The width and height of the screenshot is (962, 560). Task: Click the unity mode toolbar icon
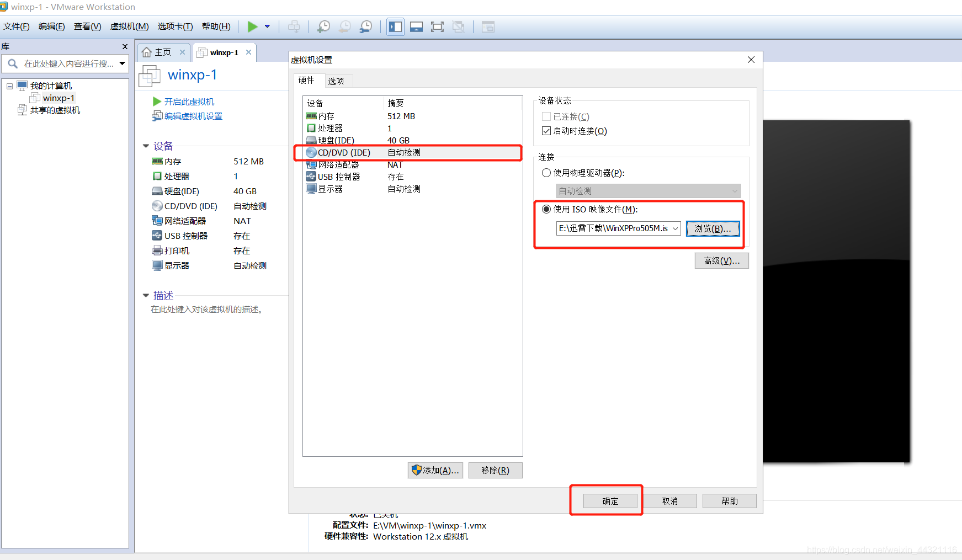[x=458, y=26]
